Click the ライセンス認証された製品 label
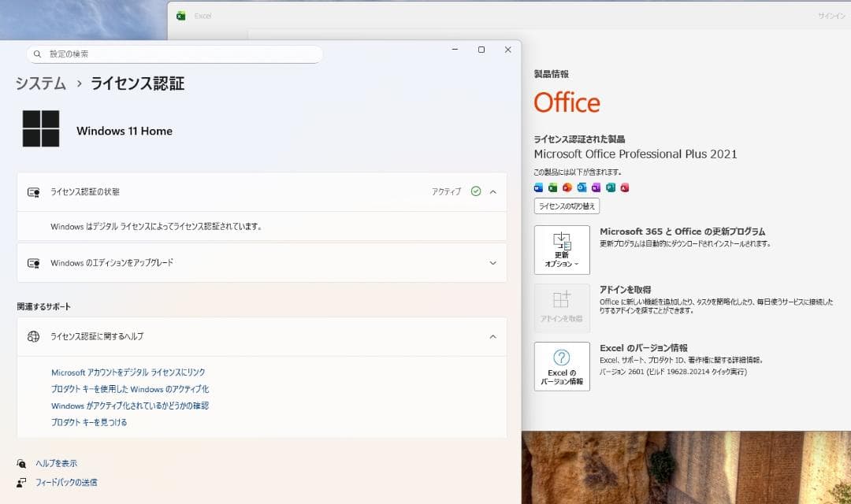The image size is (851, 504). coord(579,139)
